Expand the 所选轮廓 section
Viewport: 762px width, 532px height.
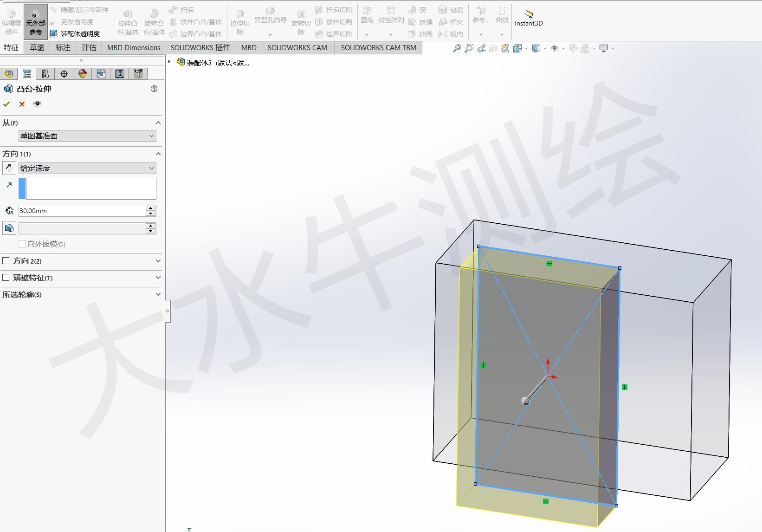(158, 294)
